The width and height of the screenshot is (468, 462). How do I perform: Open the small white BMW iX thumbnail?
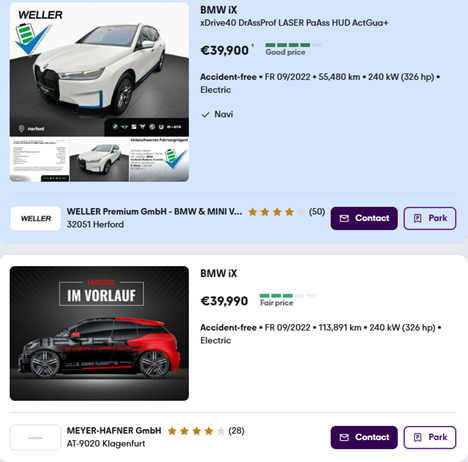pyautogui.click(x=99, y=160)
